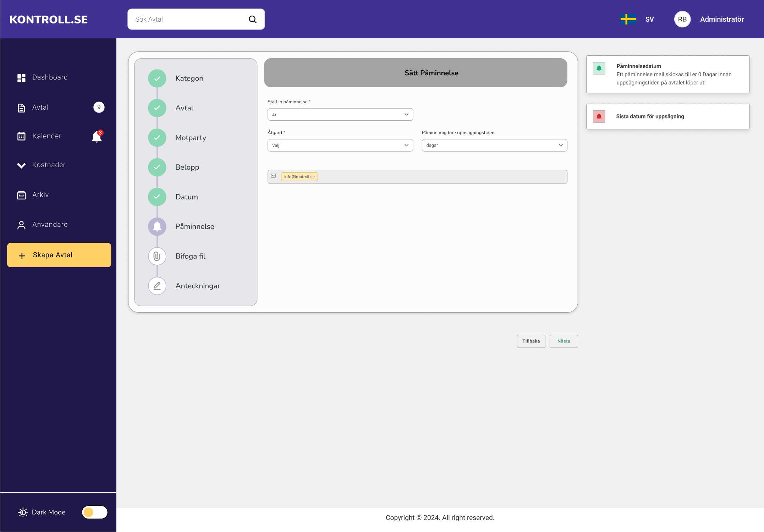Click the RB user avatar
Image resolution: width=764 pixels, height=532 pixels.
click(x=682, y=19)
